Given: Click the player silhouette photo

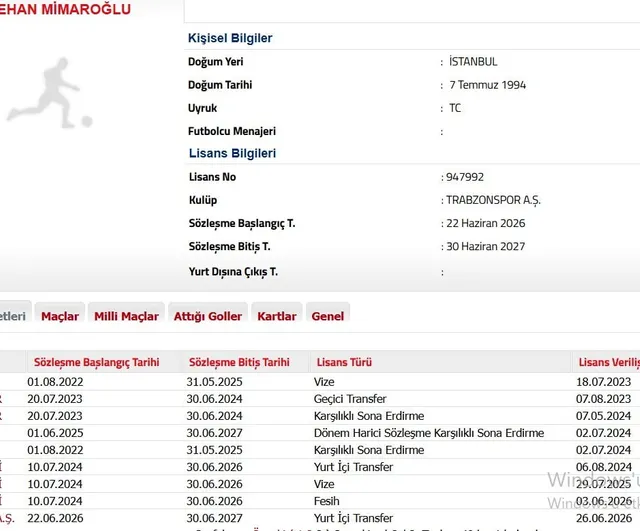Looking at the screenshot, I should coord(50,93).
